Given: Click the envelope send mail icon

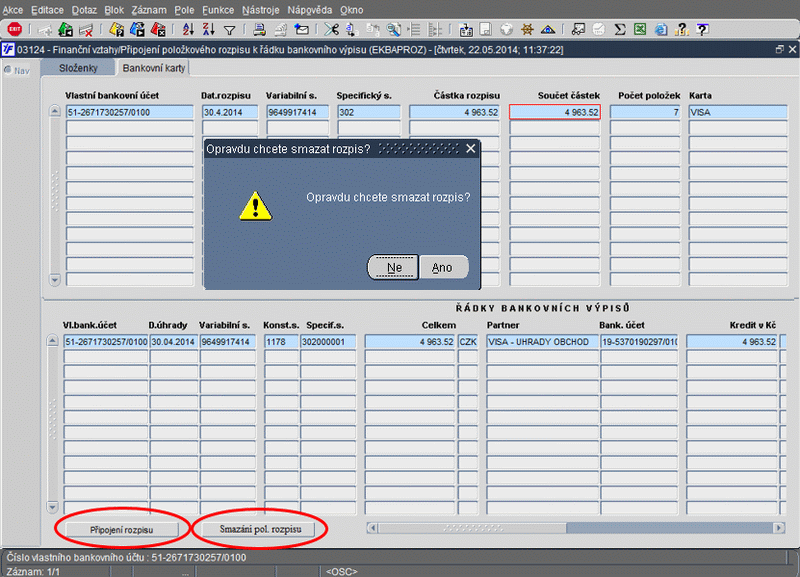Looking at the screenshot, I should click(302, 30).
